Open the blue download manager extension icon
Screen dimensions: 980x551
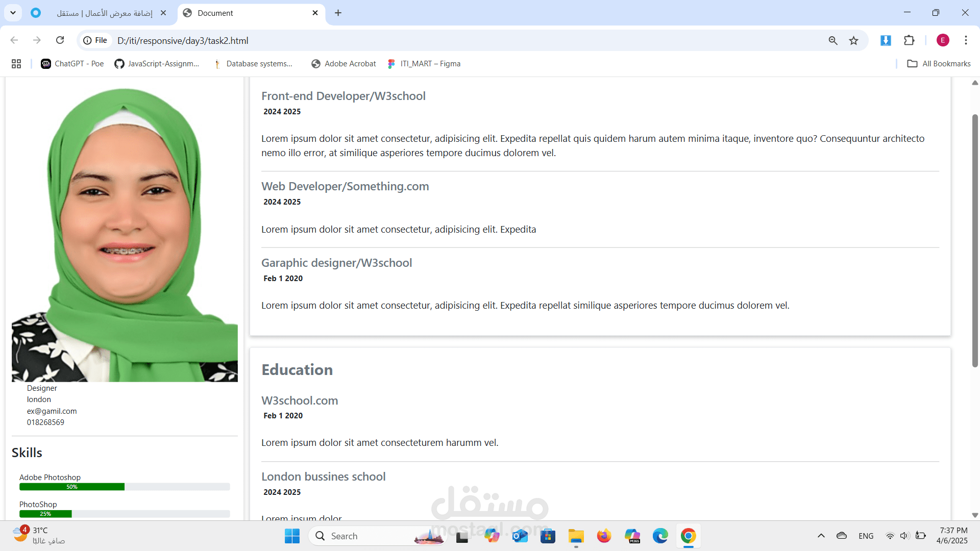[x=886, y=40]
